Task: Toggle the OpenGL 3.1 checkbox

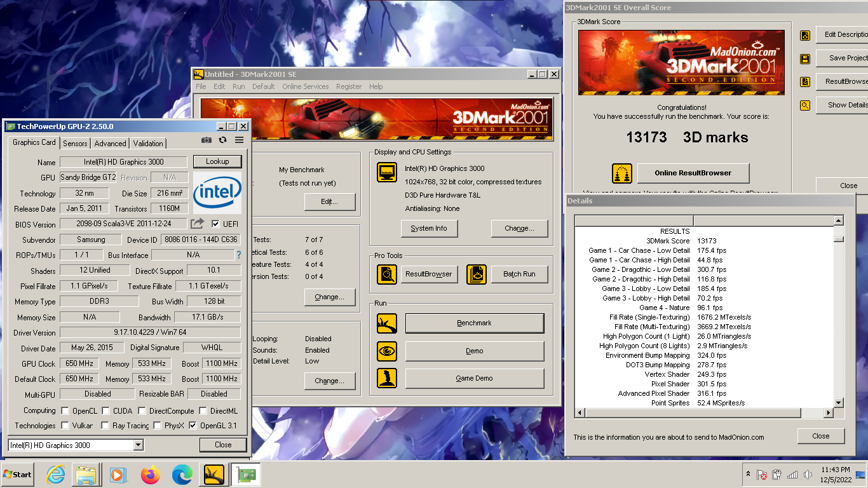Action: click(x=193, y=426)
